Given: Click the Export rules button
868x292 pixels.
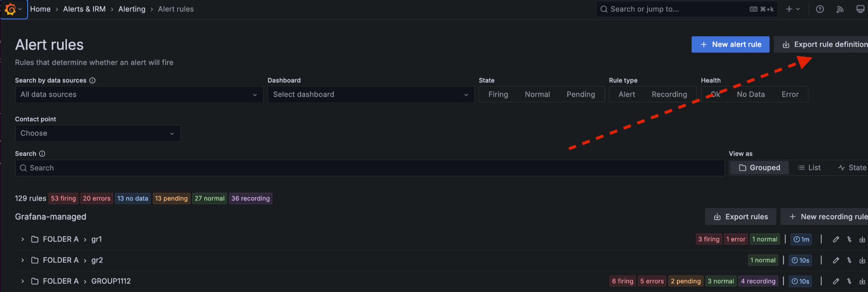Looking at the screenshot, I should click(740, 217).
